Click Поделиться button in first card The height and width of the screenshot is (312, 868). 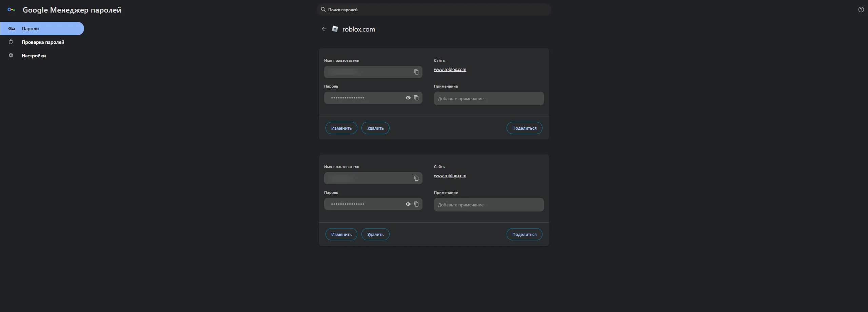pyautogui.click(x=524, y=128)
